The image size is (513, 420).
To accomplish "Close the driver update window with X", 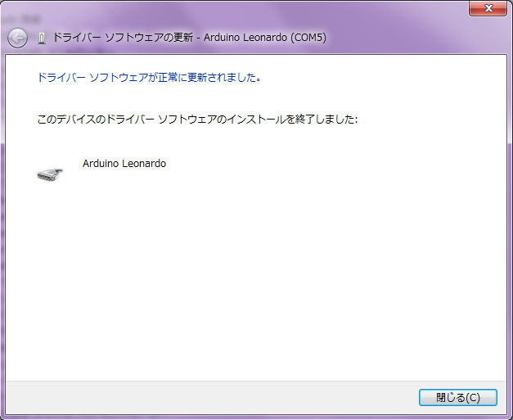I will pyautogui.click(x=488, y=8).
